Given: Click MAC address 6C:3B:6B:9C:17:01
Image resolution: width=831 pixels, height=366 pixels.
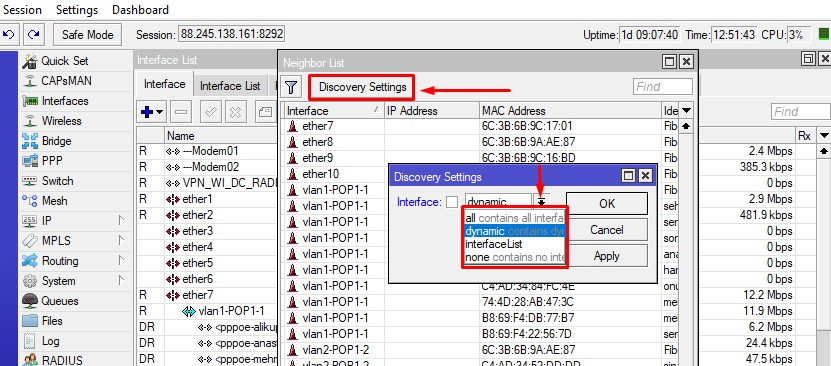Looking at the screenshot, I should pyautogui.click(x=527, y=126).
